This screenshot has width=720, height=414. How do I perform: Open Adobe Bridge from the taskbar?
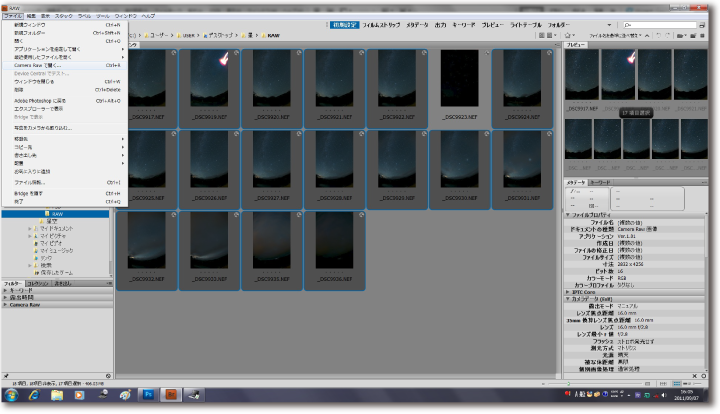point(170,395)
